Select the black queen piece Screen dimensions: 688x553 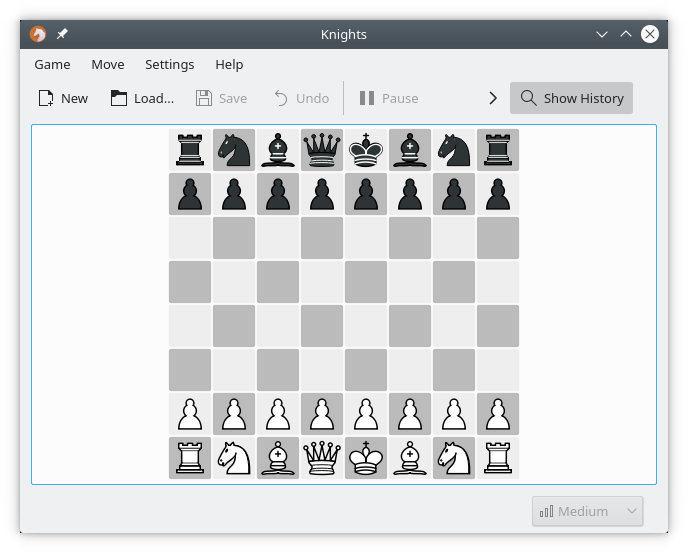322,150
